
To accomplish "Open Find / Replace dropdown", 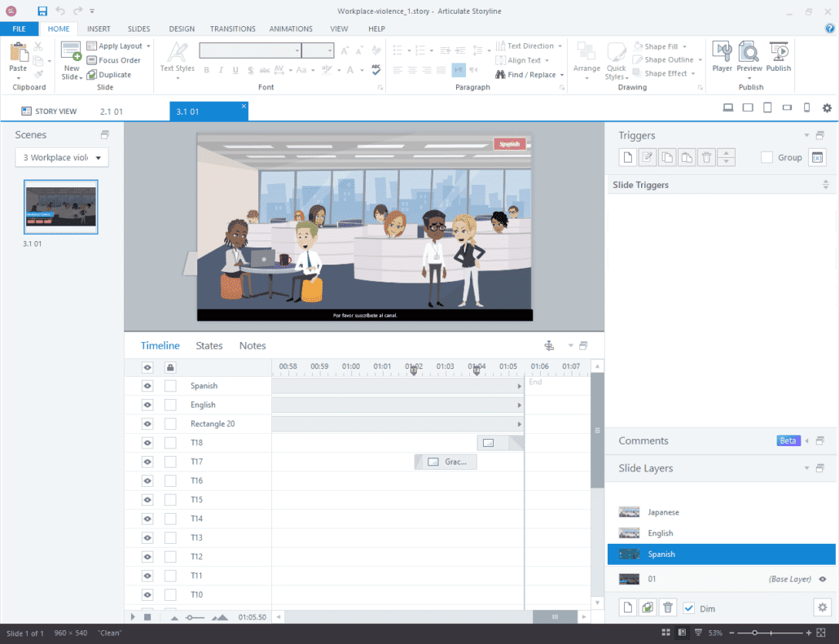I will pos(562,75).
